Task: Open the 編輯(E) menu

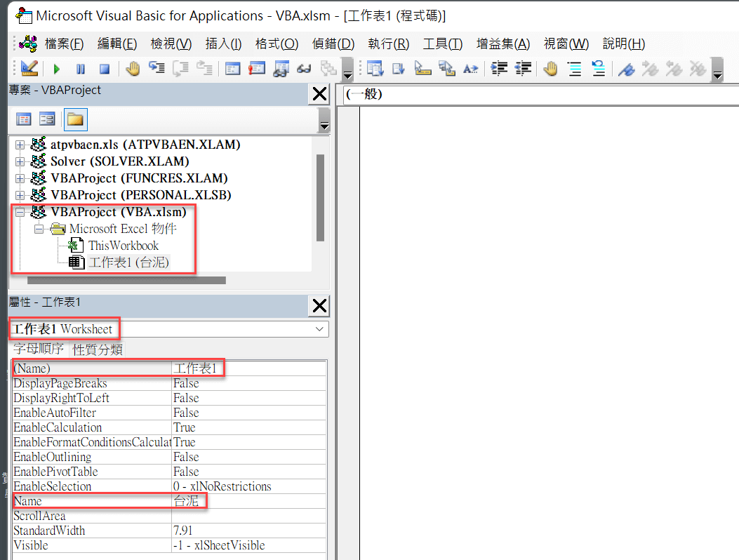Action: (117, 44)
